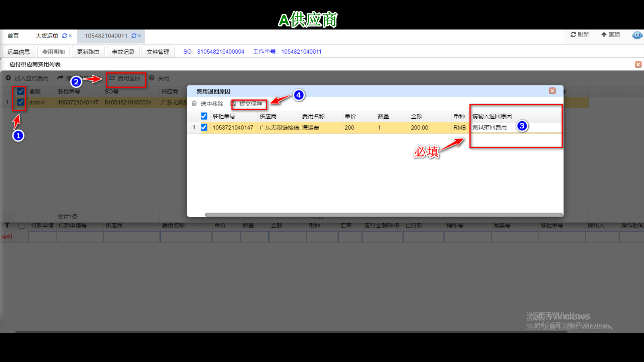This screenshot has width=644, height=362.
Task: Open the 费用明细 tab
Action: click(53, 52)
